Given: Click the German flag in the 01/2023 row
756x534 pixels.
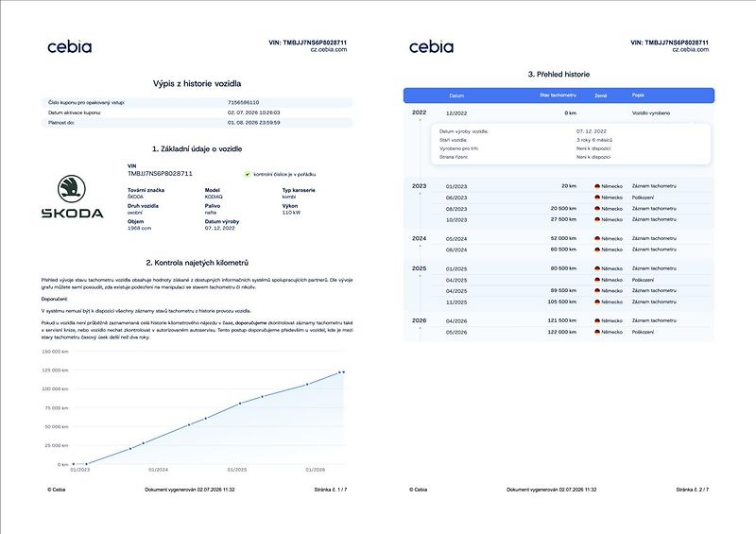Looking at the screenshot, I should [597, 186].
